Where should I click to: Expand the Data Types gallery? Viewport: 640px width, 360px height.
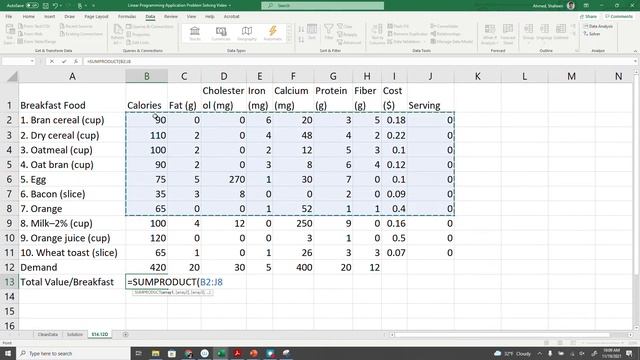click(289, 40)
